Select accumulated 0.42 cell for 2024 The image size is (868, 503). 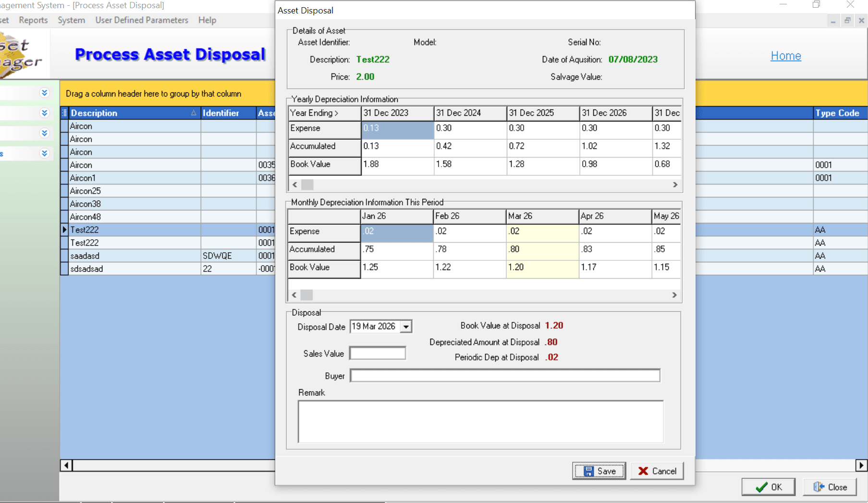tap(470, 148)
